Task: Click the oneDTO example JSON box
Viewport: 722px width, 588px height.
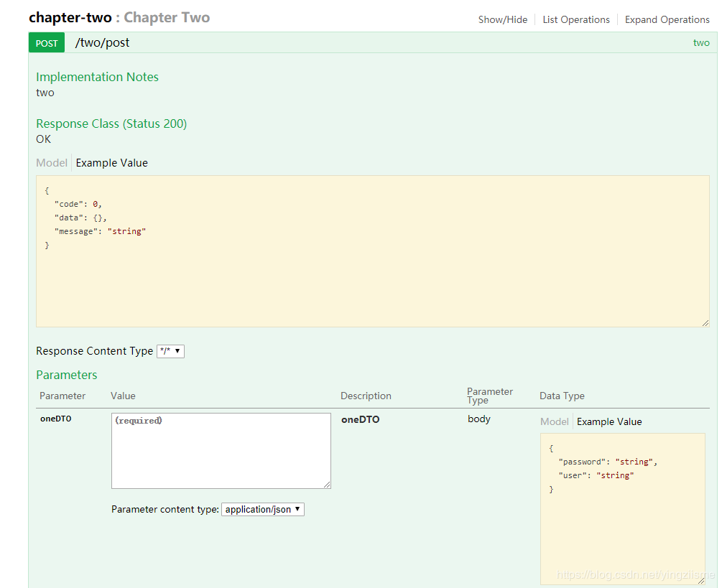Action: [623, 509]
